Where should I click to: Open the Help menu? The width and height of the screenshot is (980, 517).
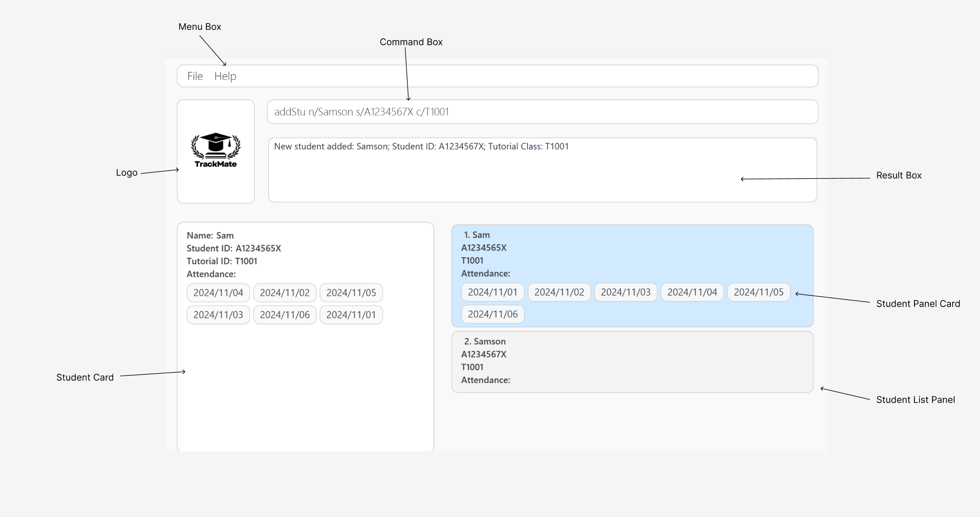coord(225,76)
